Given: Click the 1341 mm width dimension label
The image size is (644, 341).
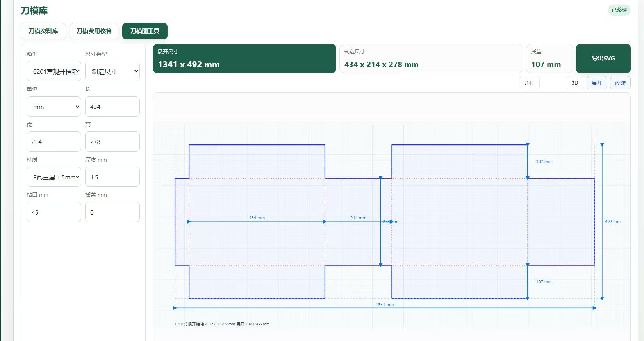Looking at the screenshot, I should [385, 305].
